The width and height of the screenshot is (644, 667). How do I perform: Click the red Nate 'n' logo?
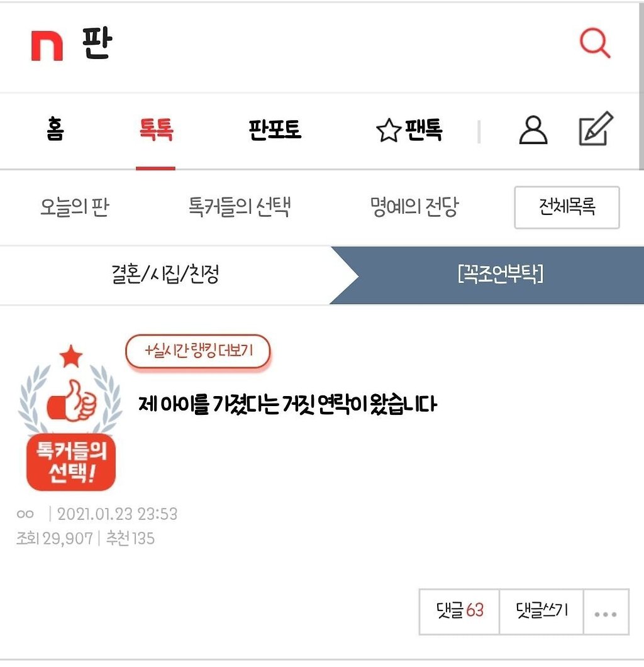47,45
